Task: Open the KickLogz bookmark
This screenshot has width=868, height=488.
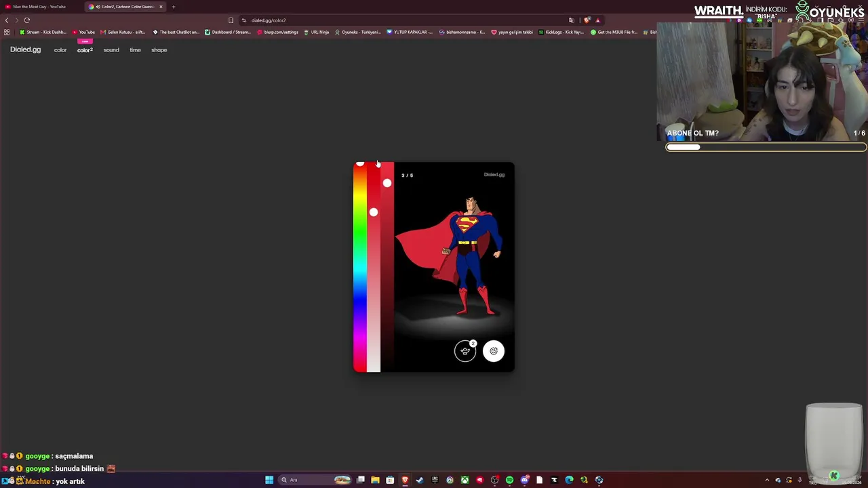Action: pos(561,32)
